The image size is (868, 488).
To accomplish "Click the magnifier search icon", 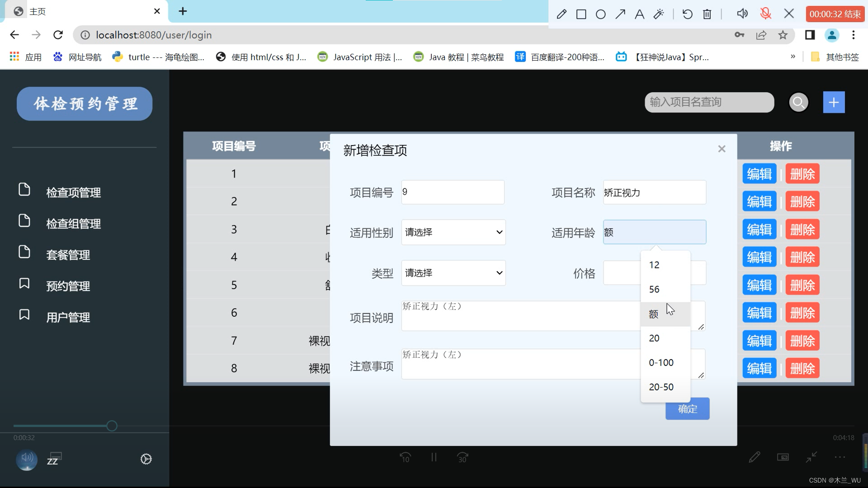I will coord(798,102).
